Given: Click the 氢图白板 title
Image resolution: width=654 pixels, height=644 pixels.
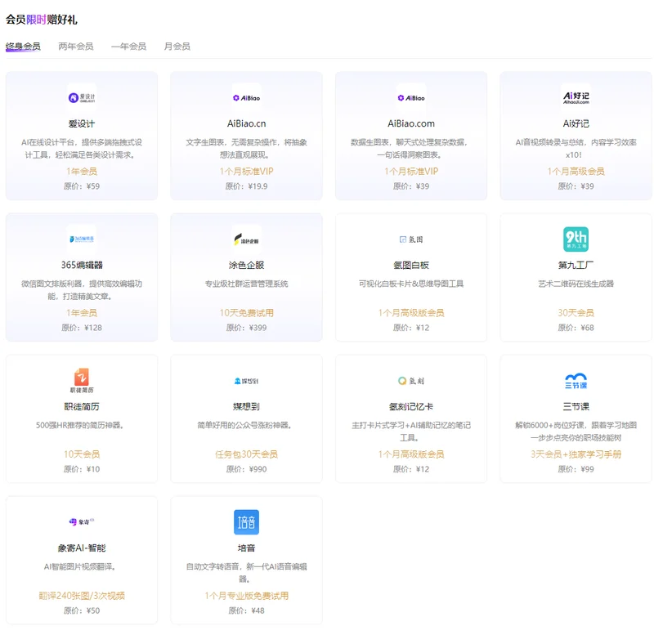Looking at the screenshot, I should click(411, 265).
